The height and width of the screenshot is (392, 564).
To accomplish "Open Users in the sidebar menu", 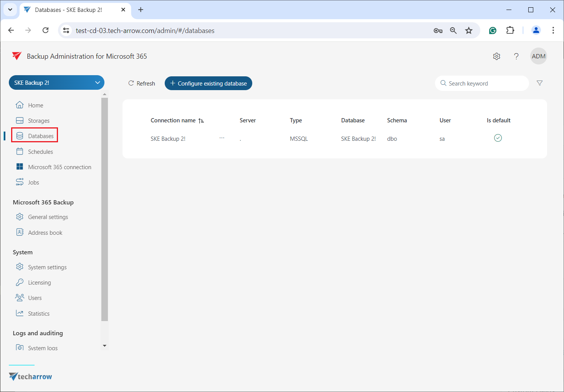I will coord(35,298).
